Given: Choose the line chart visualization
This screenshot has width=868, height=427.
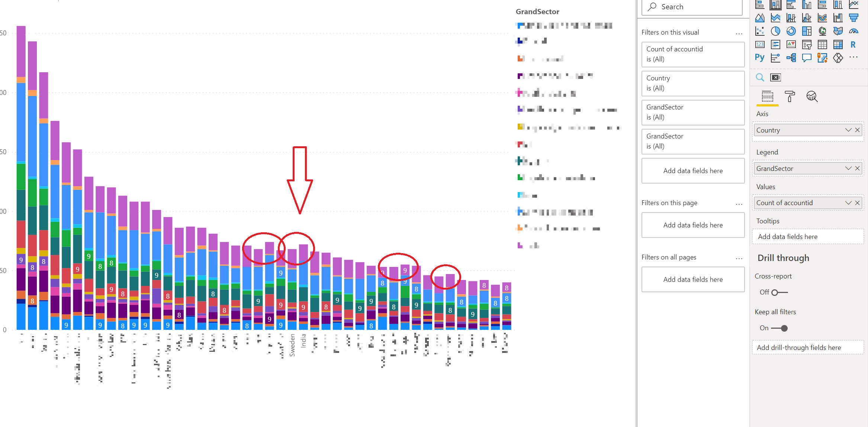Looking at the screenshot, I should tap(853, 4).
